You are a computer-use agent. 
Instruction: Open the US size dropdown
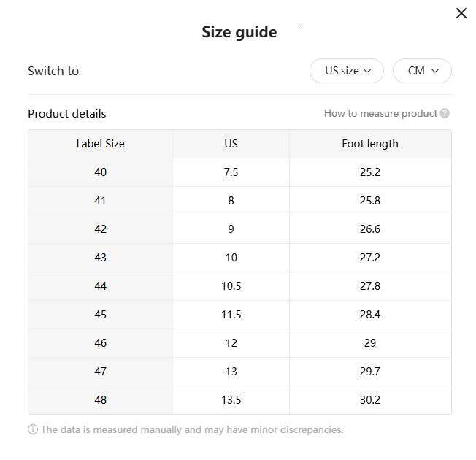346,71
